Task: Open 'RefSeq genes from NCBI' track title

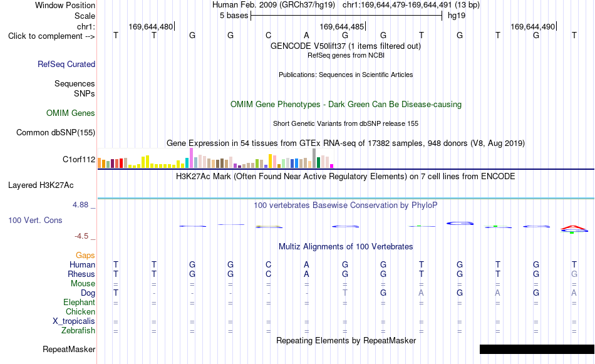Action: [346, 55]
